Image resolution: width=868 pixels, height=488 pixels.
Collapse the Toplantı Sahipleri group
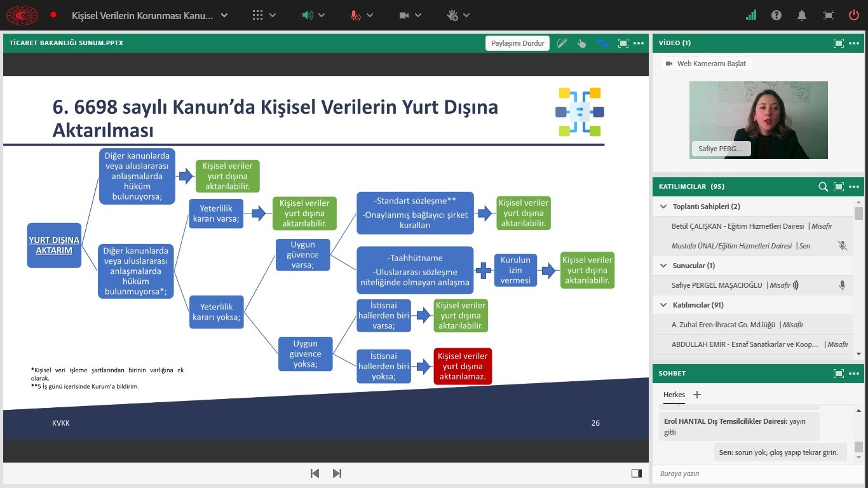[663, 207]
